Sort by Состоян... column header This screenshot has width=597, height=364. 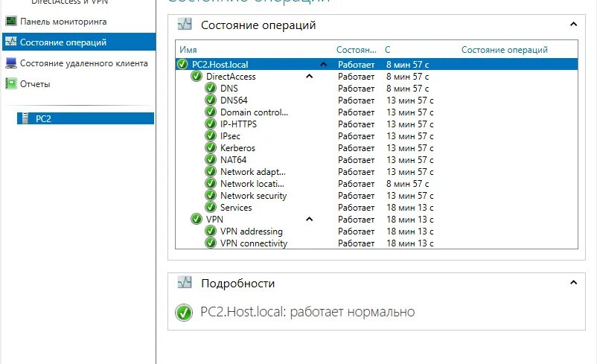(x=357, y=49)
